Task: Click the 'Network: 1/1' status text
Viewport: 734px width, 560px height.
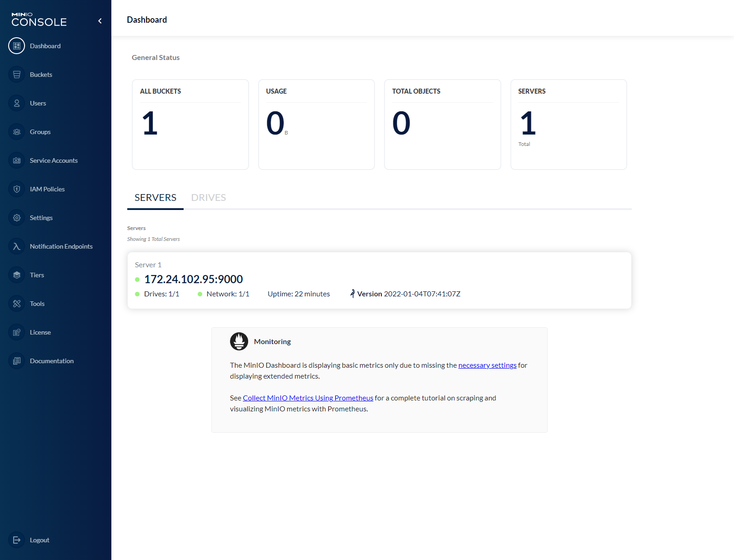Action: 228,294
